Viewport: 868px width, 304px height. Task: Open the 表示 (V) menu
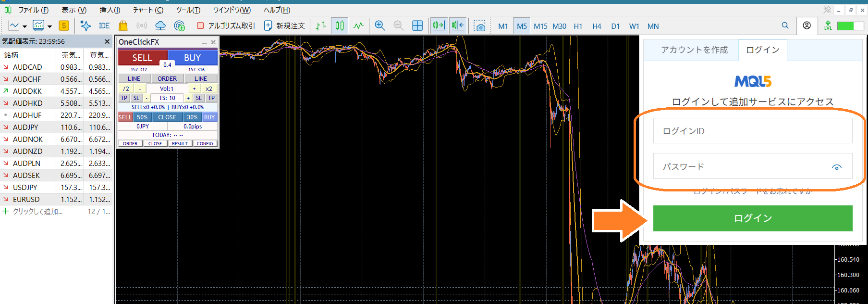coord(74,10)
